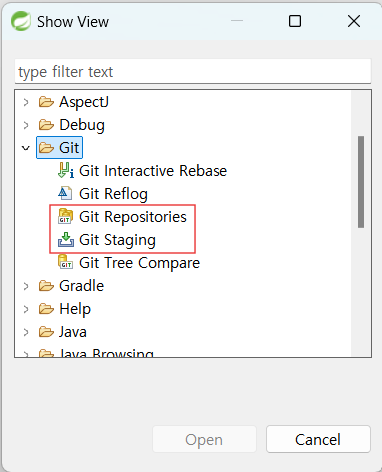
Task: Click the AspectJ folder icon
Action: coord(46,102)
